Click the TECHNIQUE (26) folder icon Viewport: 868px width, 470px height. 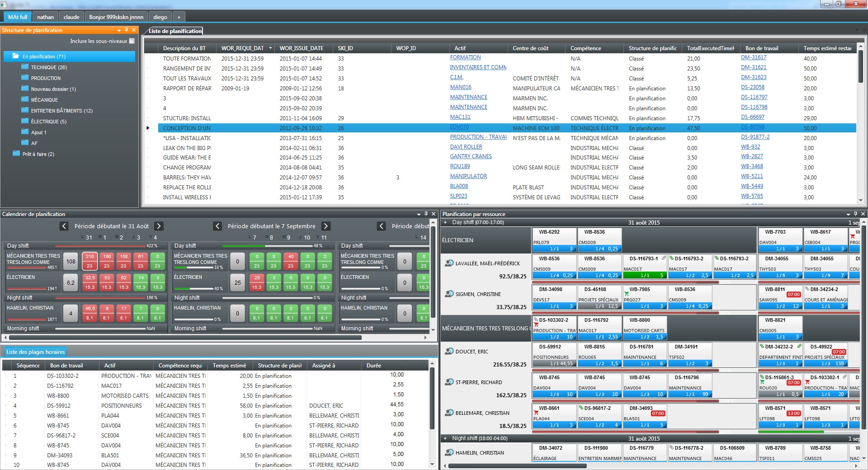[x=25, y=67]
